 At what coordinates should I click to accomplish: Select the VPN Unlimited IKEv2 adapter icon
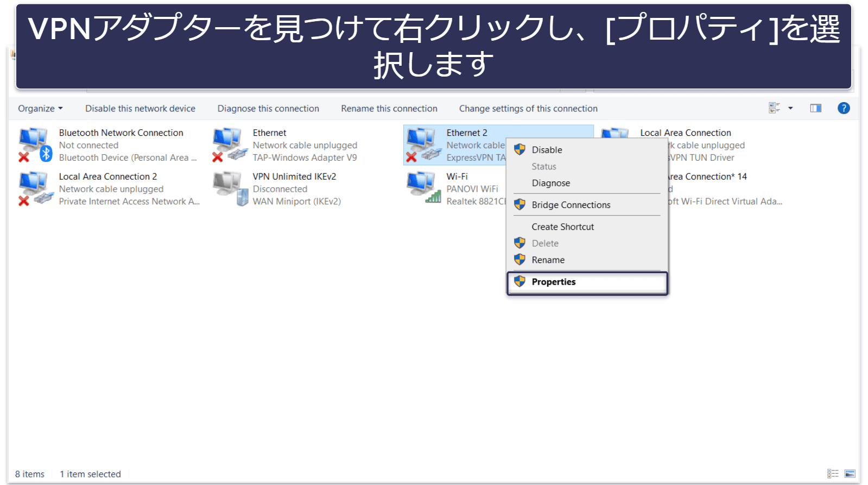230,188
